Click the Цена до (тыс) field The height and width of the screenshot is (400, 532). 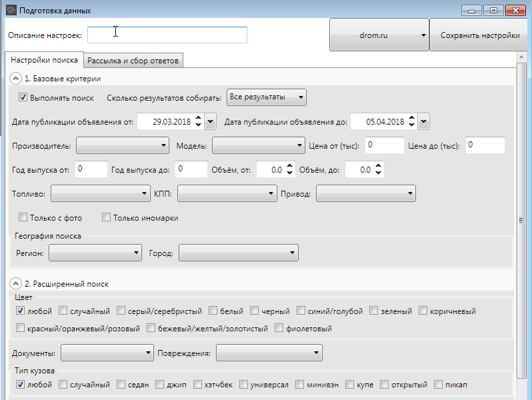[x=485, y=145]
